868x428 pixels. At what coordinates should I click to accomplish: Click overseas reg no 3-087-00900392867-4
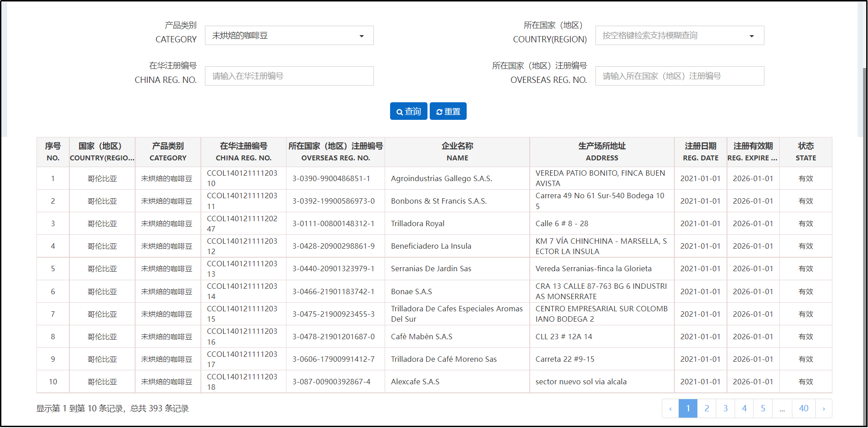331,382
